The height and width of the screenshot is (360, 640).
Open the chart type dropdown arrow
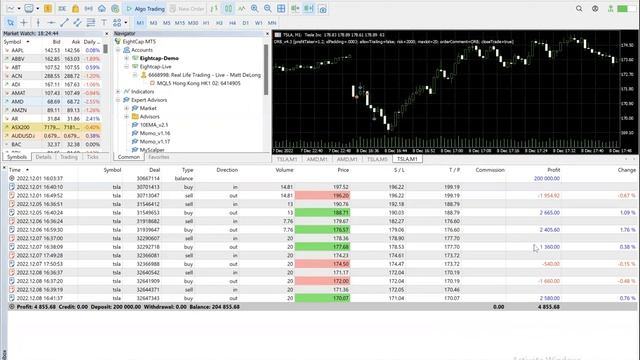19,9
